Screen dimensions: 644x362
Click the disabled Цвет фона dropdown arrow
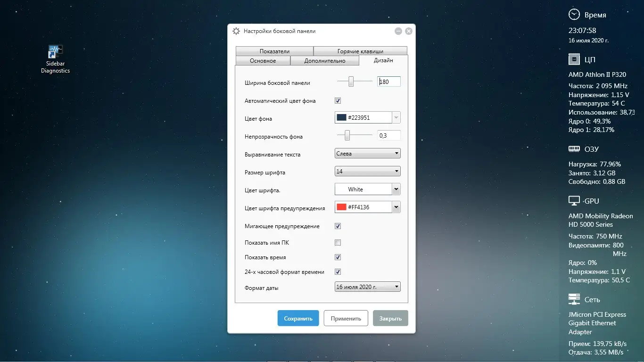[396, 117]
